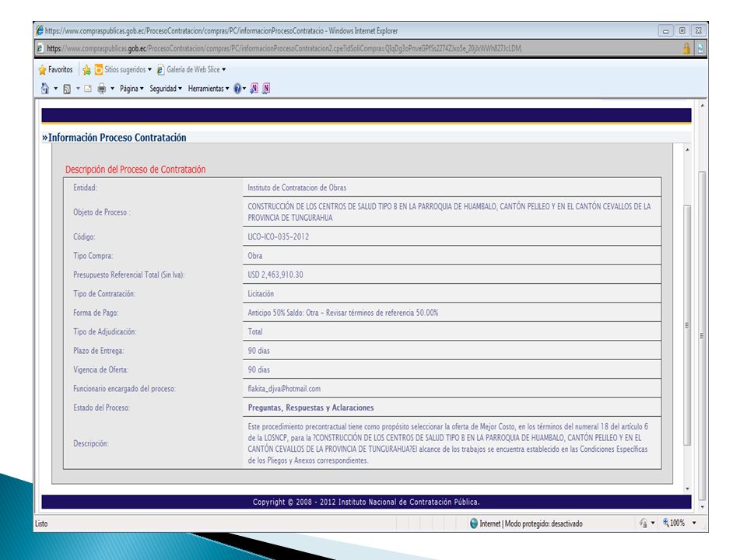Expand the Home button dropdown arrow
747x560 pixels.
point(56,88)
